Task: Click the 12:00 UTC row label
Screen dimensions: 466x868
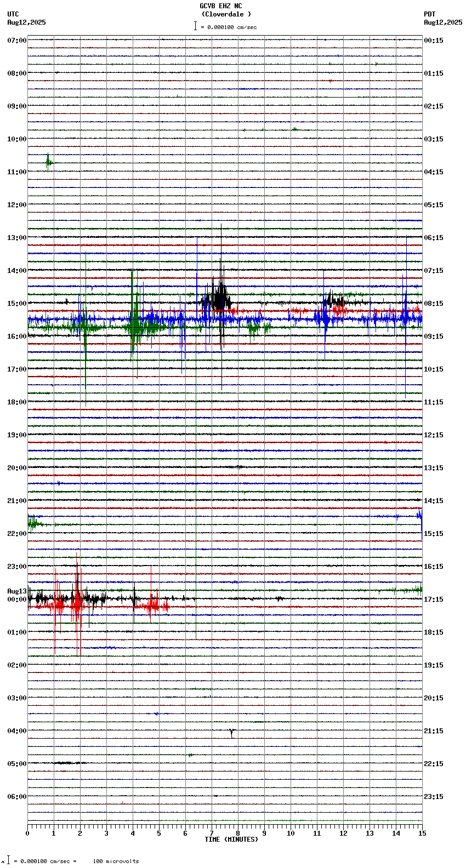Action: tap(16, 205)
